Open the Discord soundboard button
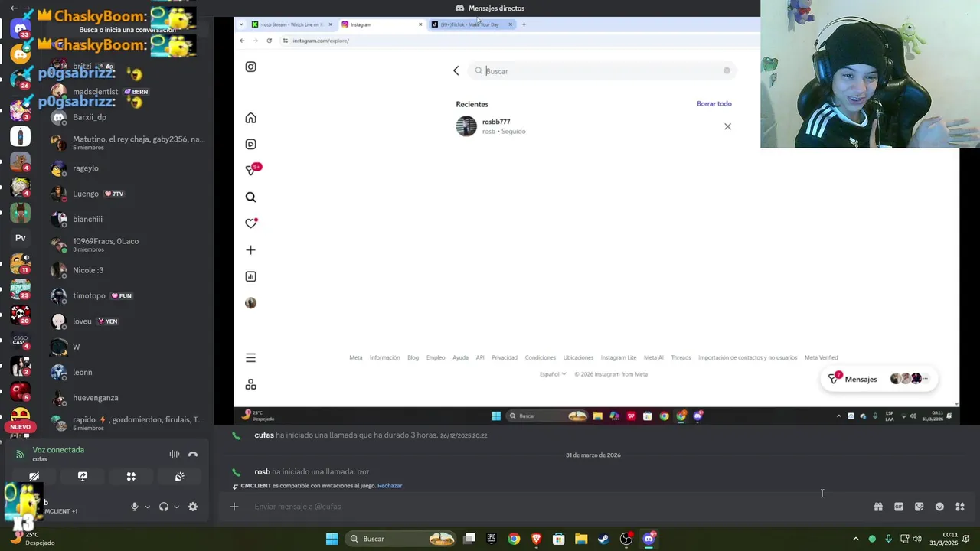Viewport: 980px width, 551px height. (x=180, y=476)
